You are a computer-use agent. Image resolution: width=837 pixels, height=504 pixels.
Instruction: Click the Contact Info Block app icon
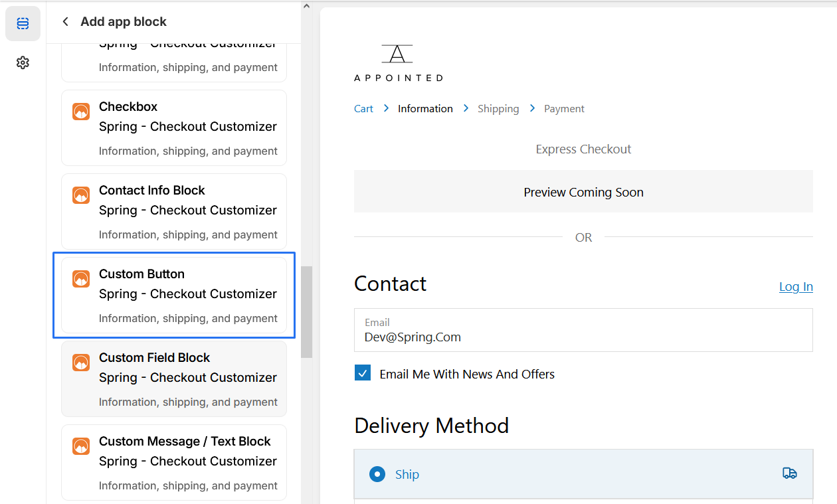click(81, 195)
